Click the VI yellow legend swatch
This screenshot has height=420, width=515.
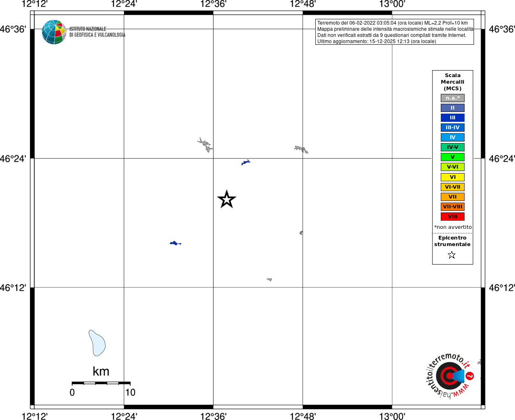(453, 177)
